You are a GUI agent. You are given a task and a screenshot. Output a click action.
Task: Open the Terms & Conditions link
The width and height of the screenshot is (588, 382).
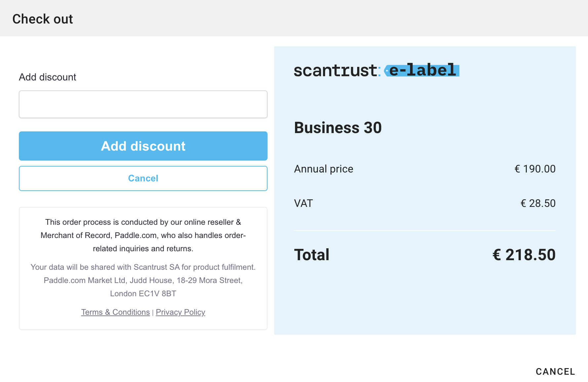pyautogui.click(x=115, y=312)
